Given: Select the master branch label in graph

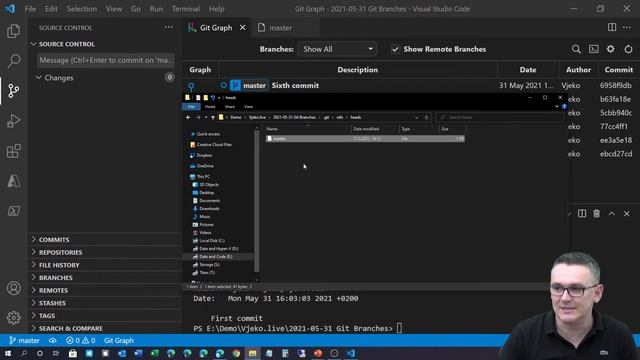Looking at the screenshot, I should point(249,85).
